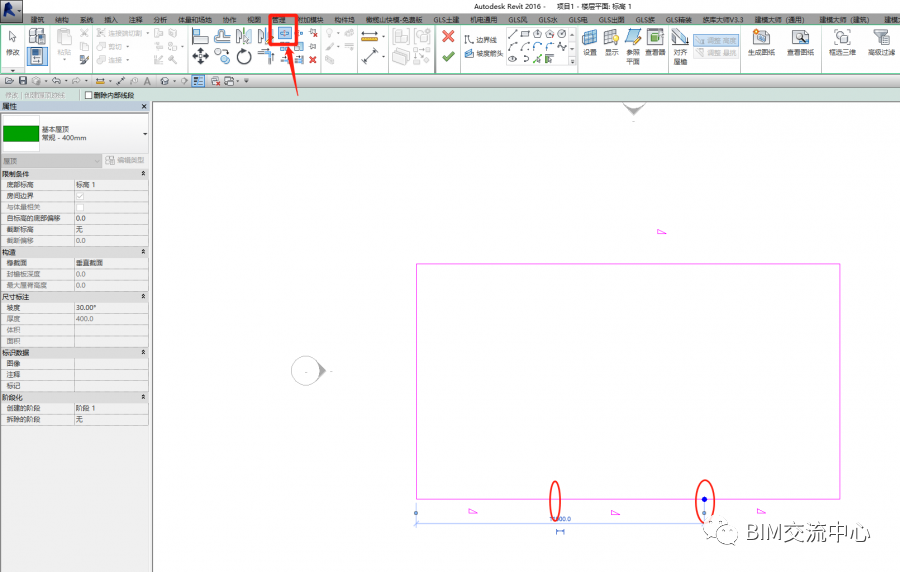The image size is (900, 572).
Task: Click the Default 3D View house icon
Action: click(165, 81)
